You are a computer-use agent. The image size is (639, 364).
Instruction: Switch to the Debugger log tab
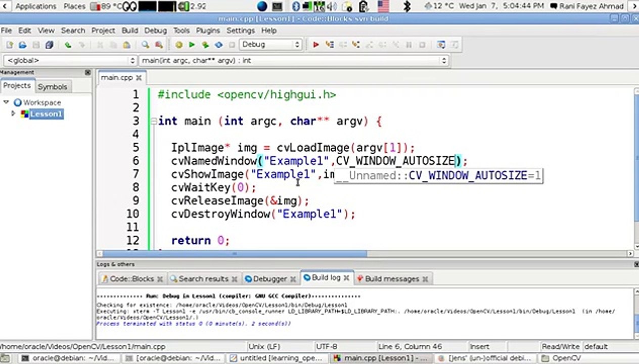click(x=269, y=279)
